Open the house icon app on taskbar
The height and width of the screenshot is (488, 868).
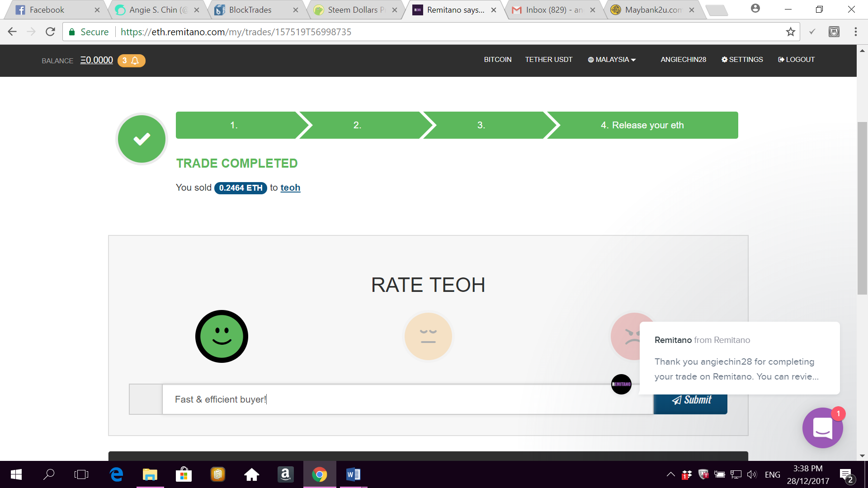(x=251, y=474)
